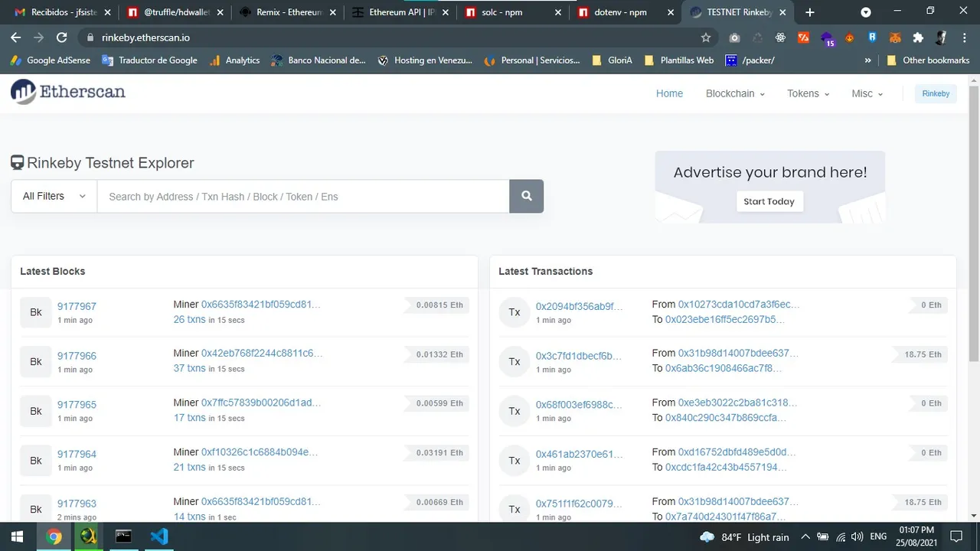Open Plantillas Web bookmarks folder
Viewport: 980px width, 551px height.
tap(679, 60)
